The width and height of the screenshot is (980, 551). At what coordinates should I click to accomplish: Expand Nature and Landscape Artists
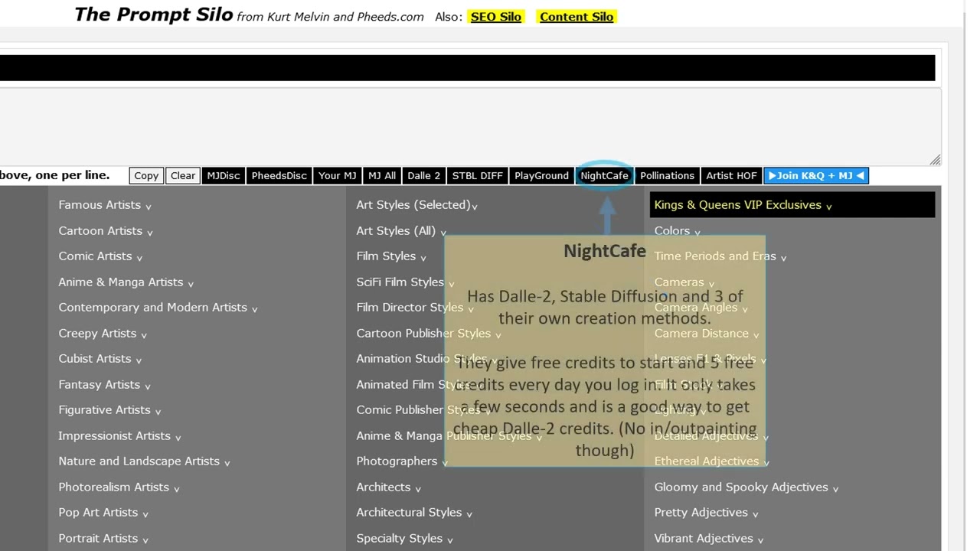[x=144, y=461]
